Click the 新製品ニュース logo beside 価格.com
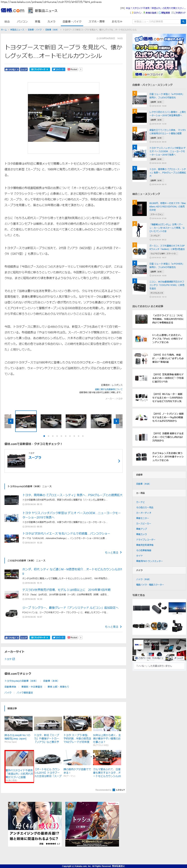This screenshot has width=187, height=868. click(x=43, y=11)
